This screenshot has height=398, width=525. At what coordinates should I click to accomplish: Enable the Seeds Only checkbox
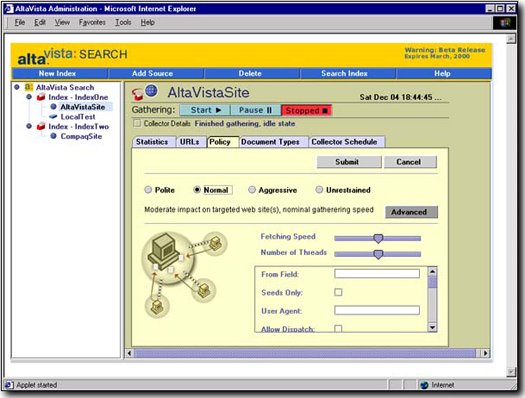click(x=338, y=292)
